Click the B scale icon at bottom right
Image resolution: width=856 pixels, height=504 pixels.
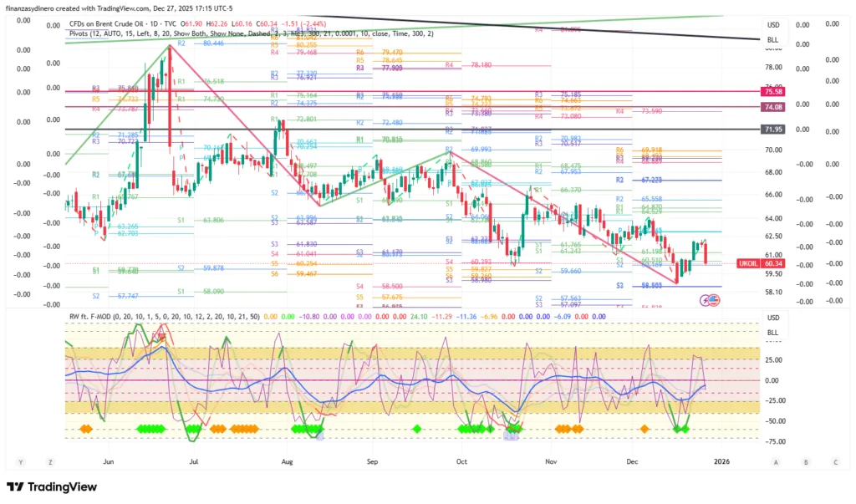coord(806,461)
